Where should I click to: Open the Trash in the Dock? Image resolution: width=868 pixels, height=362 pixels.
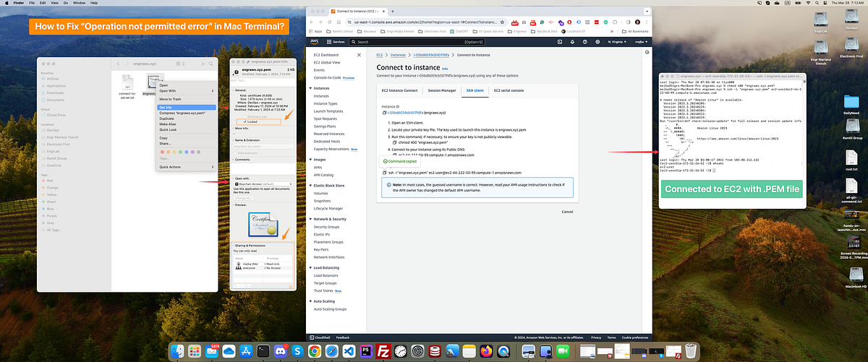point(692,351)
